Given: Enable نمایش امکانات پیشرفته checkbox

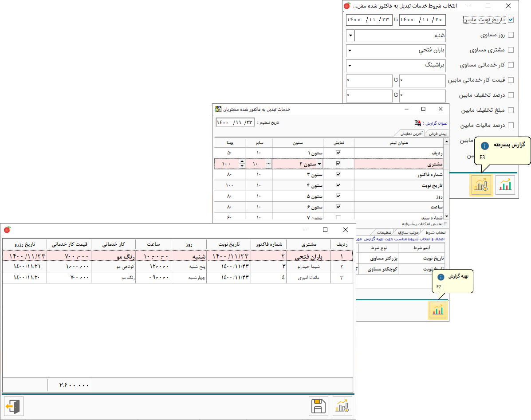Looking at the screenshot, I should [x=445, y=224].
